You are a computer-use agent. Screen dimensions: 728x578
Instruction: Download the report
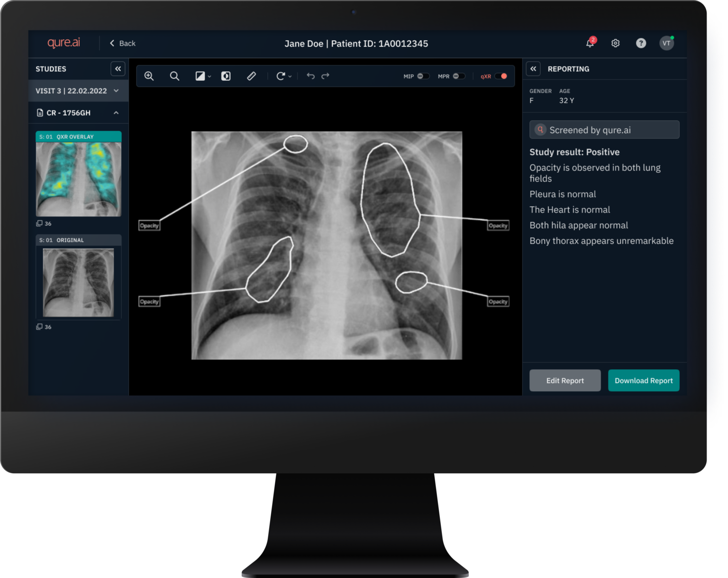pyautogui.click(x=644, y=380)
